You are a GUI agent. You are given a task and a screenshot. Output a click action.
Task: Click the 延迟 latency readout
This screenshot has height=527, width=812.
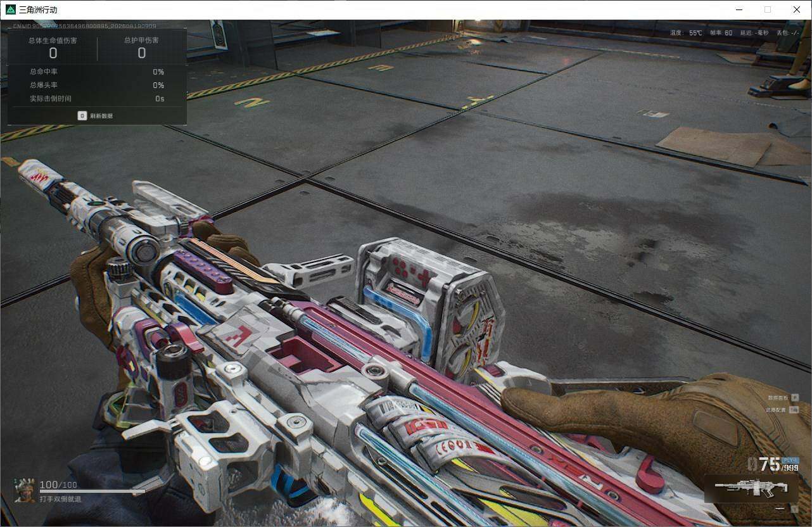[754, 32]
